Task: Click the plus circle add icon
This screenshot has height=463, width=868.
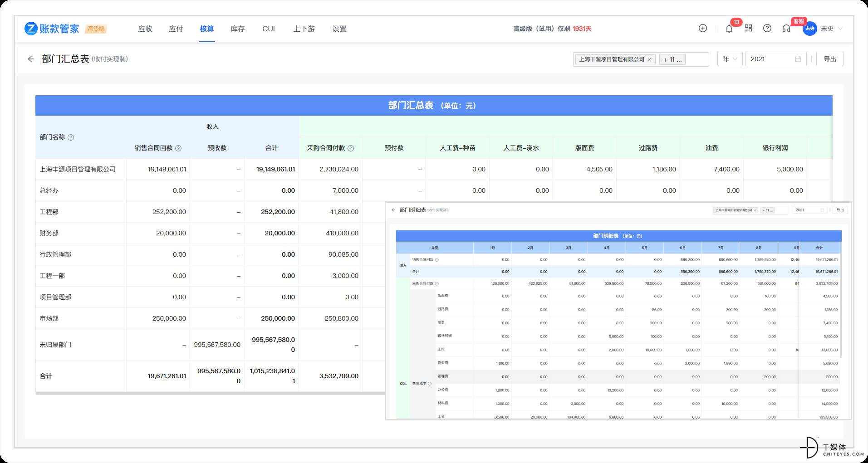Action: click(x=702, y=28)
